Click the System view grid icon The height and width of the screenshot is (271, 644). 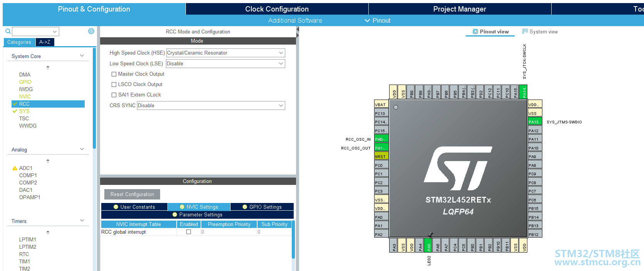(x=525, y=32)
